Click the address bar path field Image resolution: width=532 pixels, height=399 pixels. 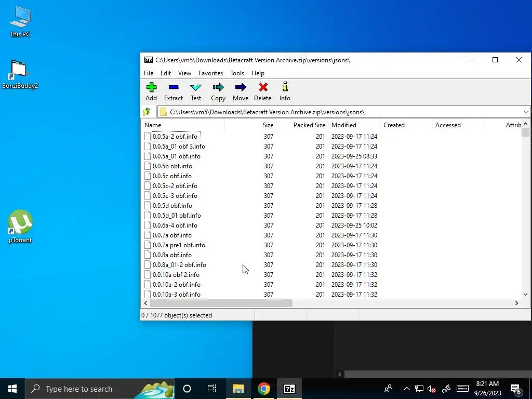click(x=340, y=112)
